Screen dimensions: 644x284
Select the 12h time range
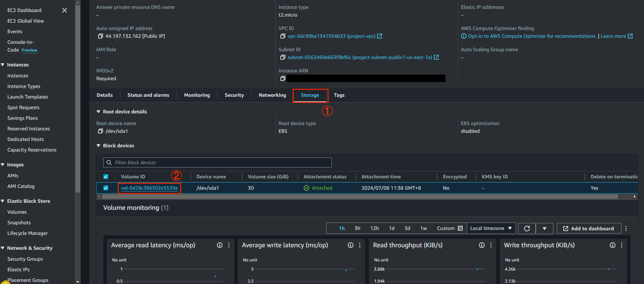[375, 228]
